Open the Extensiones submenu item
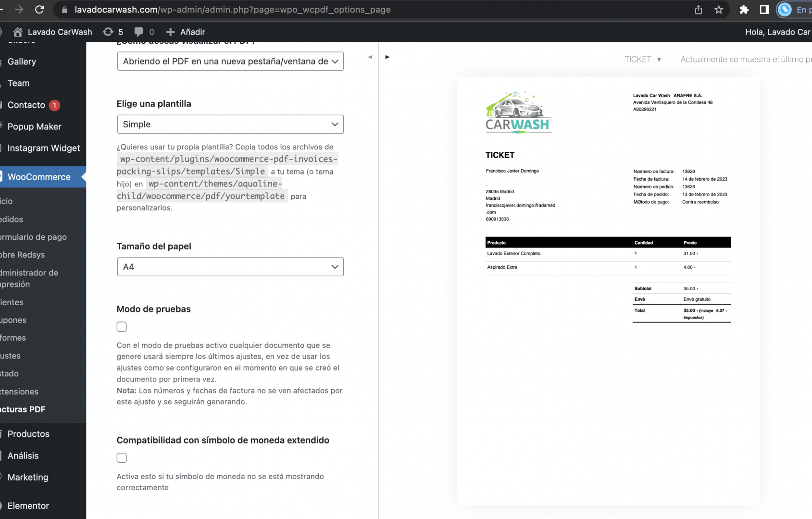 (x=19, y=392)
